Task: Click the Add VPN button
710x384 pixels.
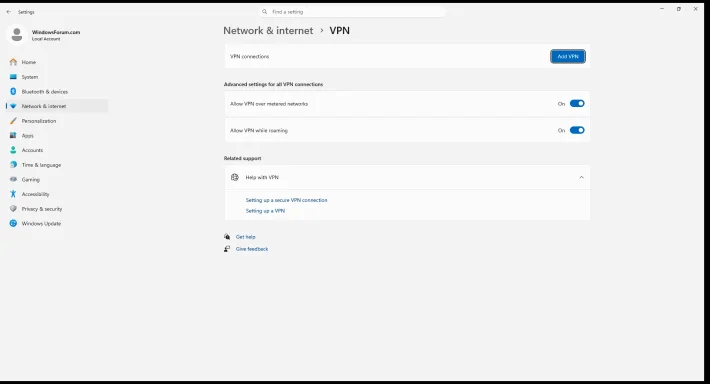Action: tap(568, 57)
